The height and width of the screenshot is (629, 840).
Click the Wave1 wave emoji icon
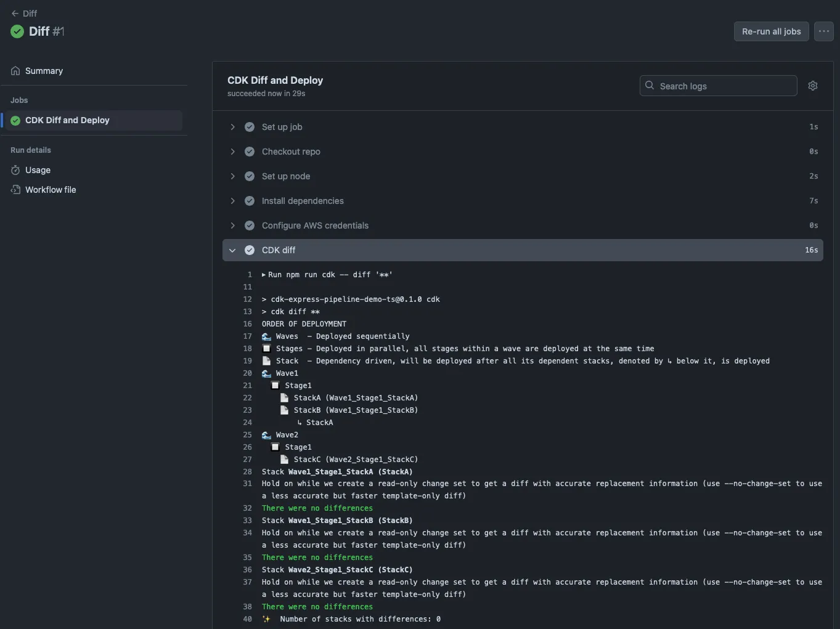click(x=266, y=373)
